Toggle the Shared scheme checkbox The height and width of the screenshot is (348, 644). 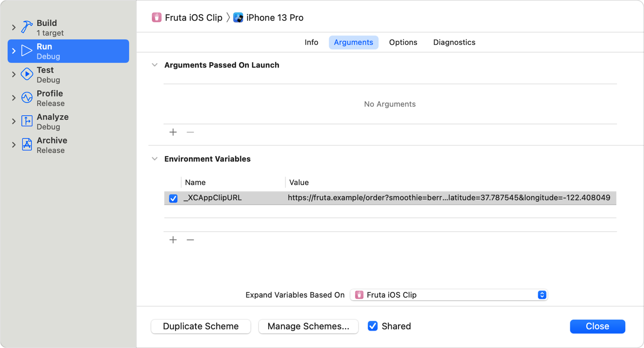372,326
